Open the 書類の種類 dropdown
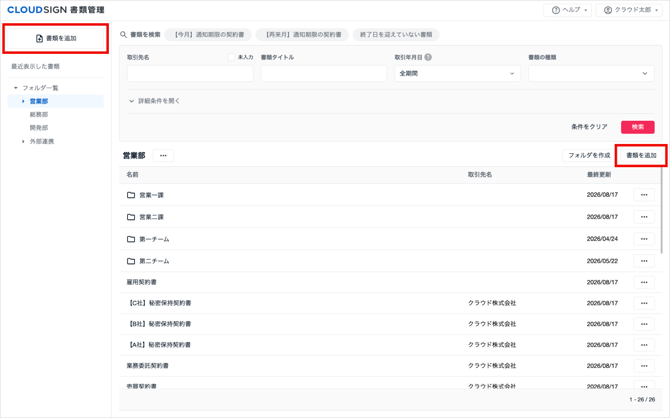 tap(591, 74)
